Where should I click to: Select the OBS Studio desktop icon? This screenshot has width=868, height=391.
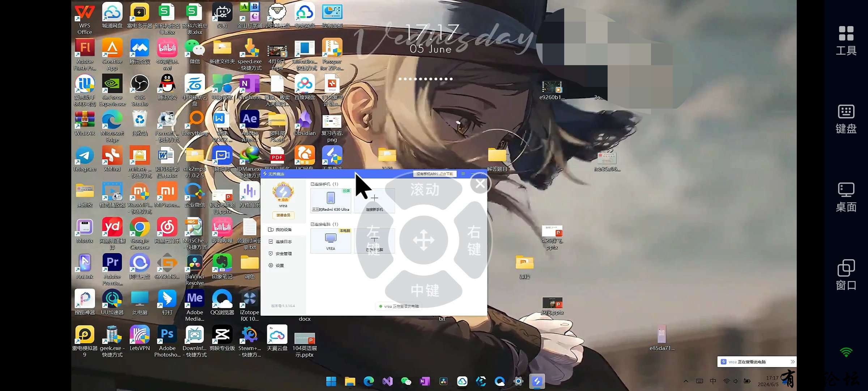tap(140, 90)
